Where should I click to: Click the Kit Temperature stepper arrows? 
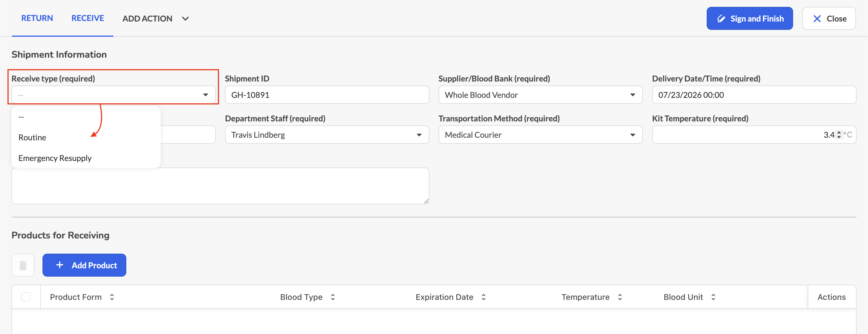(x=839, y=135)
